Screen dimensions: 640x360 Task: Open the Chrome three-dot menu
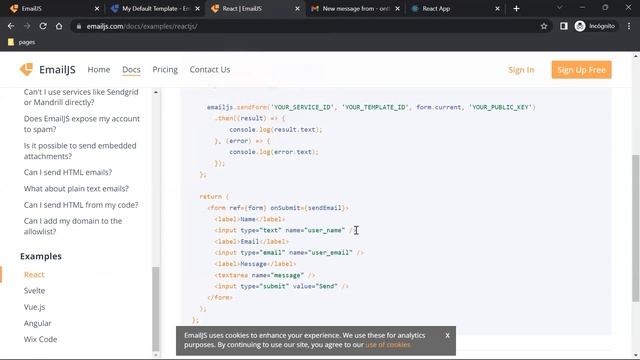coord(629,26)
